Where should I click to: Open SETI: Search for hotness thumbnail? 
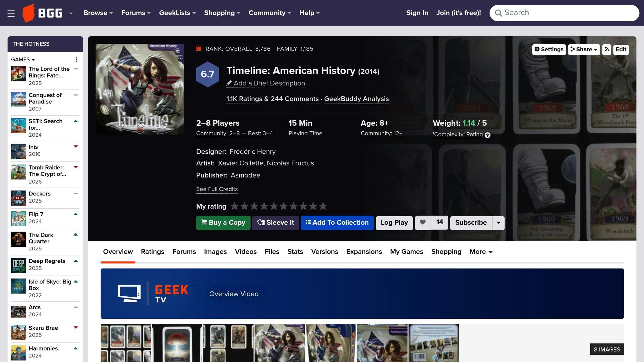19,125
